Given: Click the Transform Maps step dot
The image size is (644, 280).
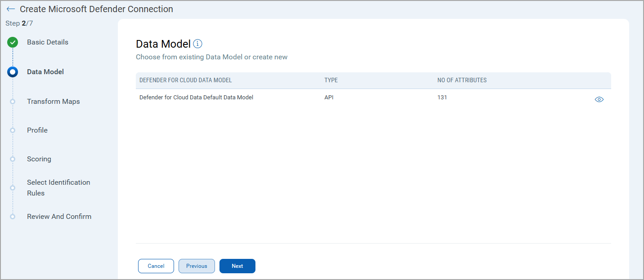Looking at the screenshot, I should click(x=13, y=102).
